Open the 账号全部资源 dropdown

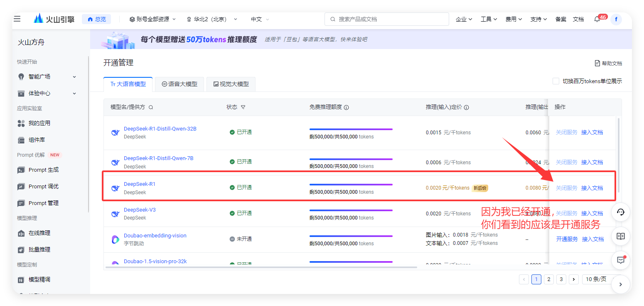[152, 19]
